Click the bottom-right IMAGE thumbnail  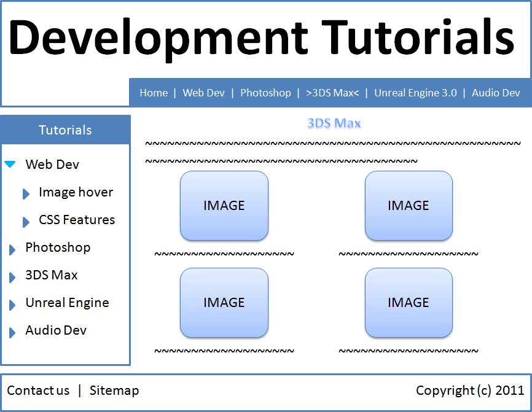point(409,303)
